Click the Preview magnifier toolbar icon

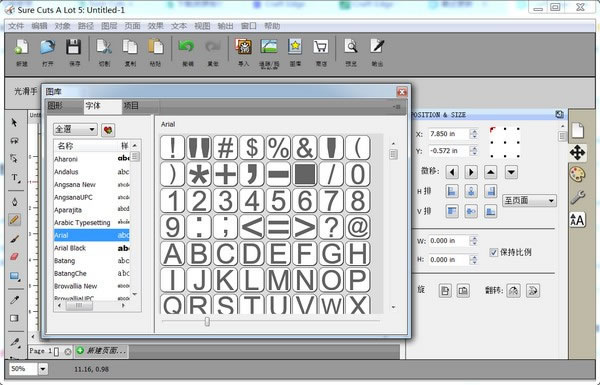351,47
